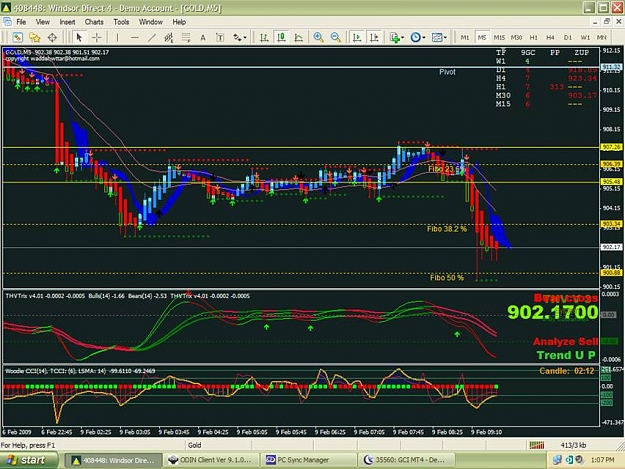
Task: Click the 'Trend U P' label
Action: 566,355
